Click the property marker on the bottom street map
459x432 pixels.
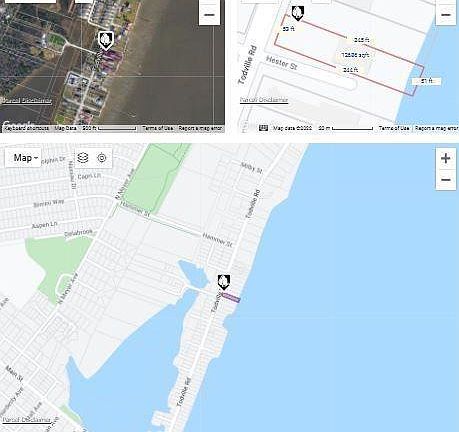tap(224, 283)
